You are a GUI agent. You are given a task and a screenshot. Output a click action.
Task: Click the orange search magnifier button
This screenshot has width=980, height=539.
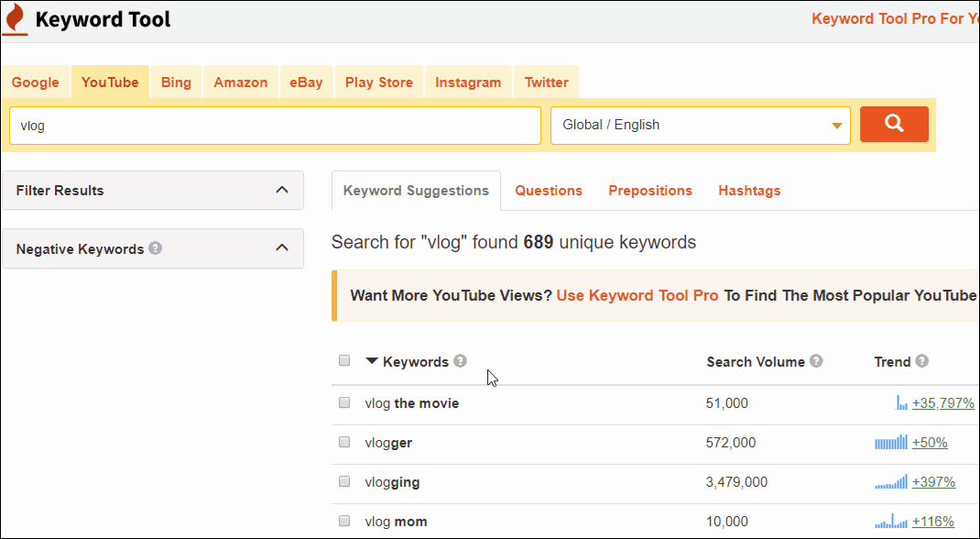(x=894, y=125)
